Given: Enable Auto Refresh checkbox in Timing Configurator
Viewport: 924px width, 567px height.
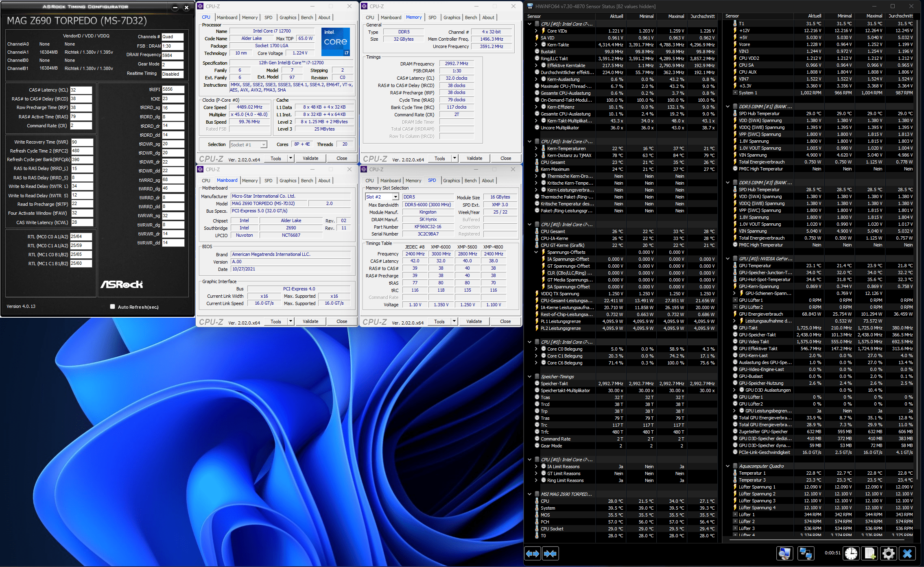Looking at the screenshot, I should tap(112, 307).
